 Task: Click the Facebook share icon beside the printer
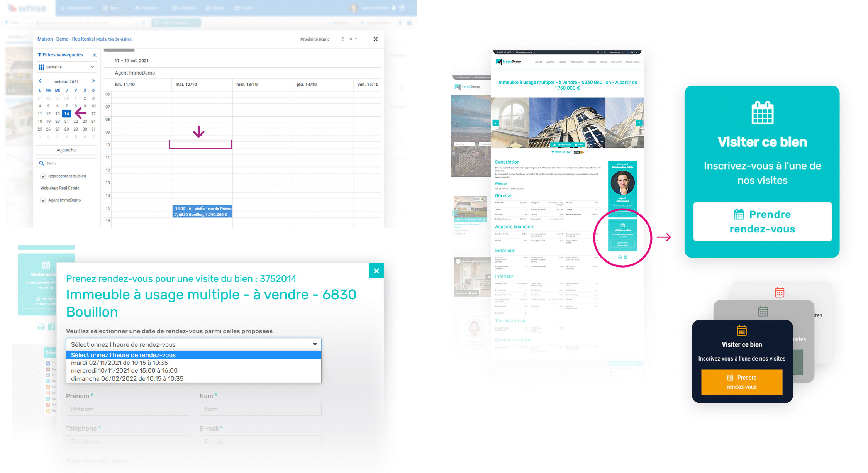click(x=51, y=327)
